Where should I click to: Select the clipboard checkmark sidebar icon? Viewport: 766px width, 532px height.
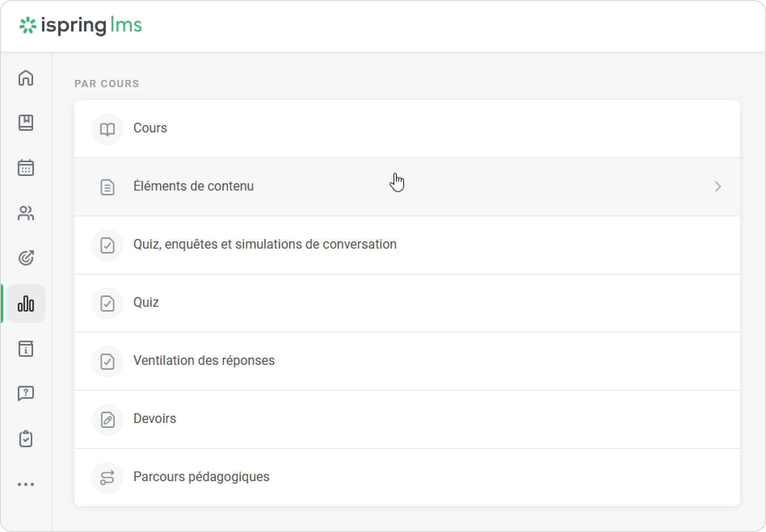(x=26, y=439)
